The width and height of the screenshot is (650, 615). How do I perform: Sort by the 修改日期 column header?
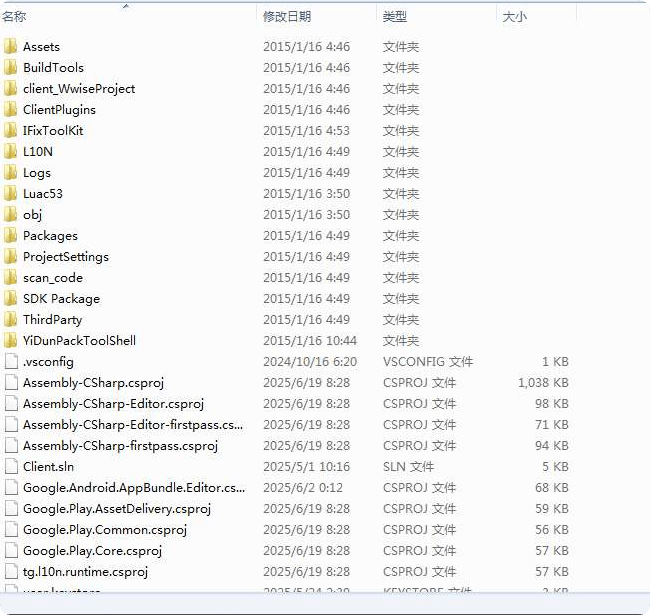pyautogui.click(x=287, y=17)
